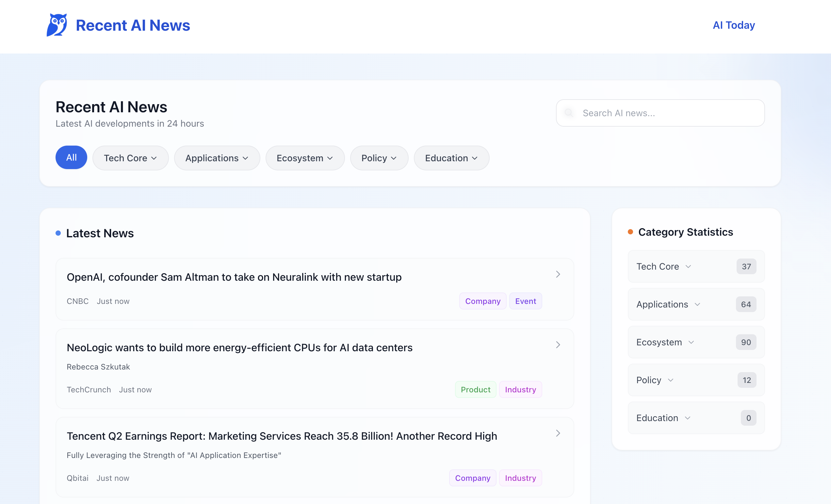This screenshot has width=831, height=504.
Task: Click the Product tag on NeoLogic article
Action: 476,389
